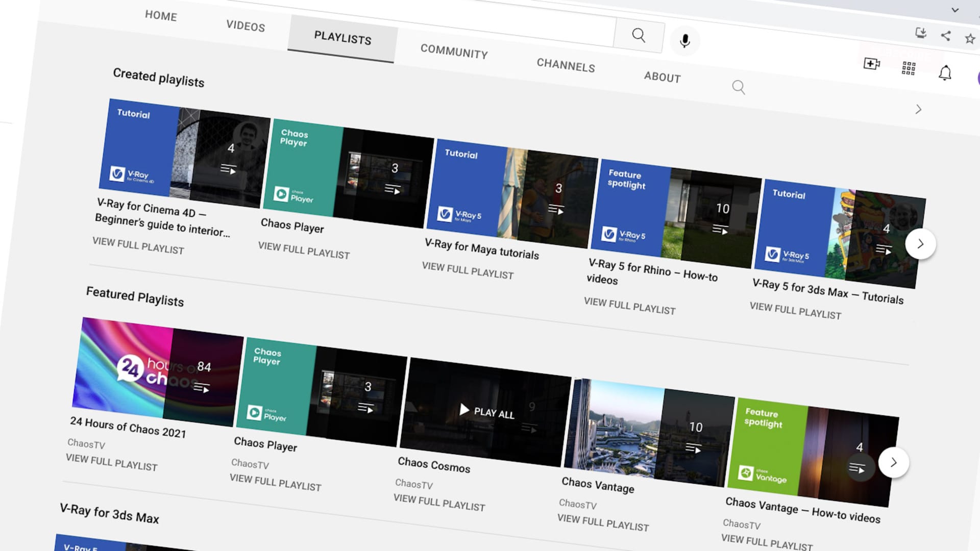Click the V-Ray for 3ds Max section heading

(x=109, y=514)
